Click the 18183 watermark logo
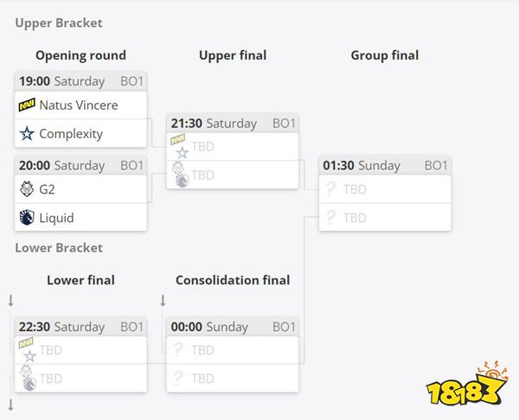 pyautogui.click(x=467, y=384)
